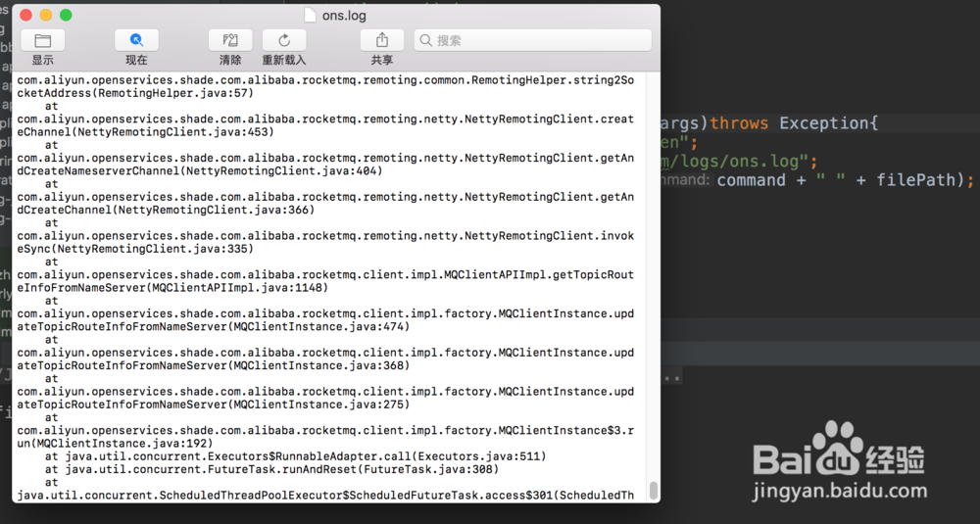980x524 pixels.
Task: Click the line containing RemotingHelper.java:57
Action: [135, 93]
